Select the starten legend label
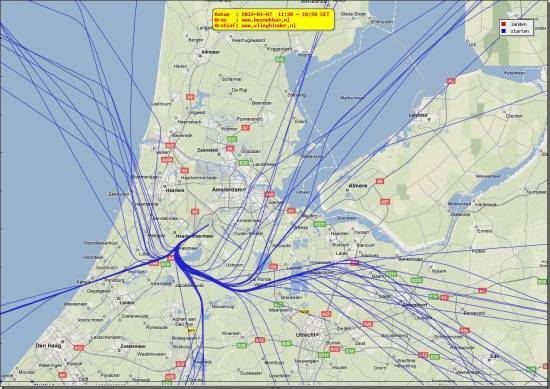The height and width of the screenshot is (389, 550). (x=519, y=31)
